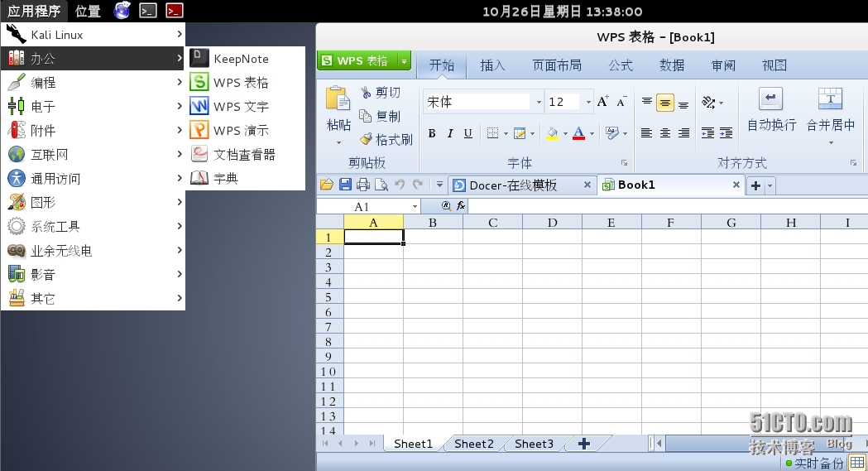This screenshot has width=868, height=471.
Task: Expand the quick access toolbar customize arrow
Action: [439, 185]
